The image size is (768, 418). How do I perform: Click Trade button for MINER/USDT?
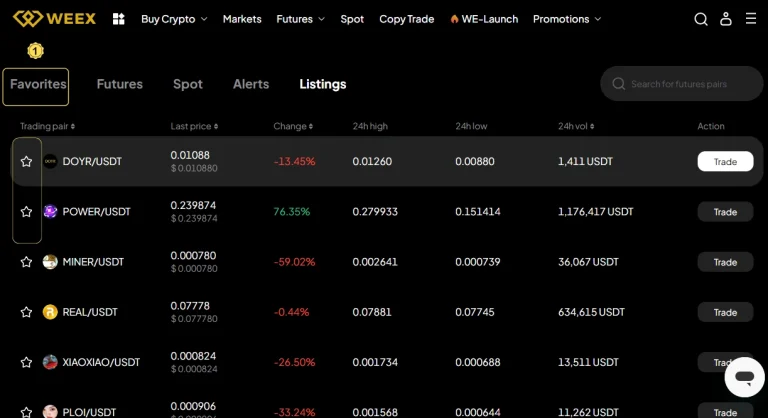[x=725, y=262]
